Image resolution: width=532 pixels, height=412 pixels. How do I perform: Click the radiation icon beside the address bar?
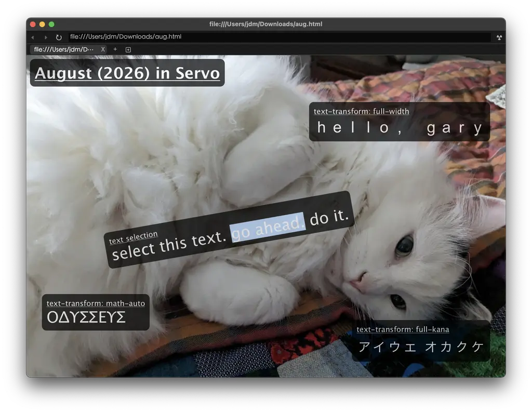click(x=499, y=37)
